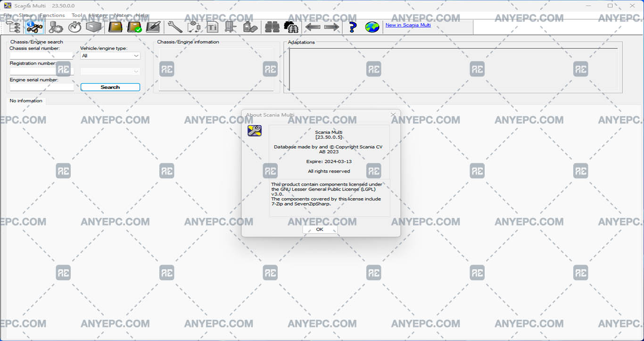The width and height of the screenshot is (644, 341).
Task: Open the wiring diagram circuit icon
Action: pos(194,27)
